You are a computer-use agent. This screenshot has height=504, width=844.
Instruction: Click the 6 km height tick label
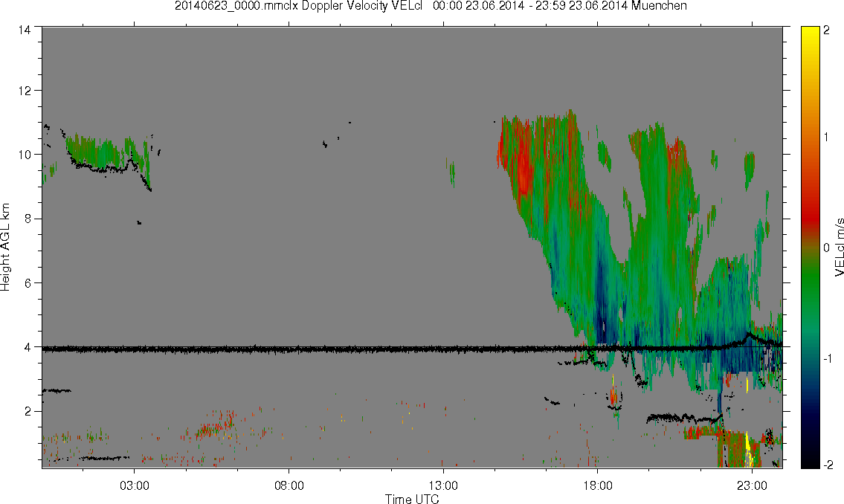27,283
